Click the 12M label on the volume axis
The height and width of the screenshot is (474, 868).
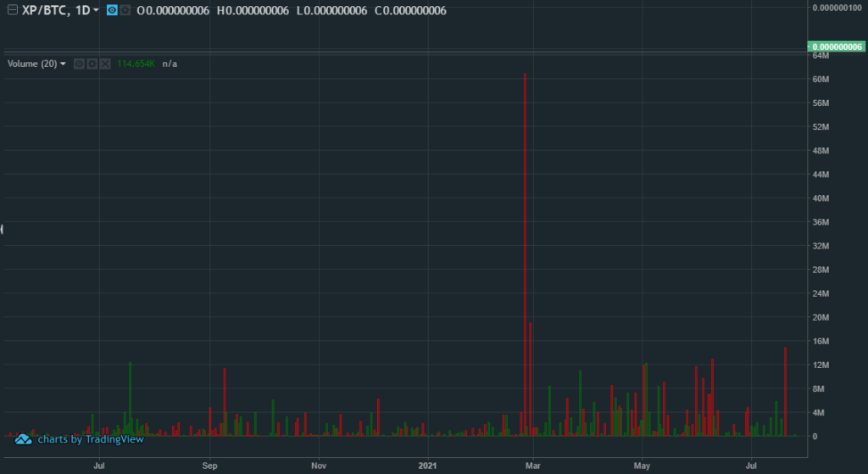coord(821,365)
